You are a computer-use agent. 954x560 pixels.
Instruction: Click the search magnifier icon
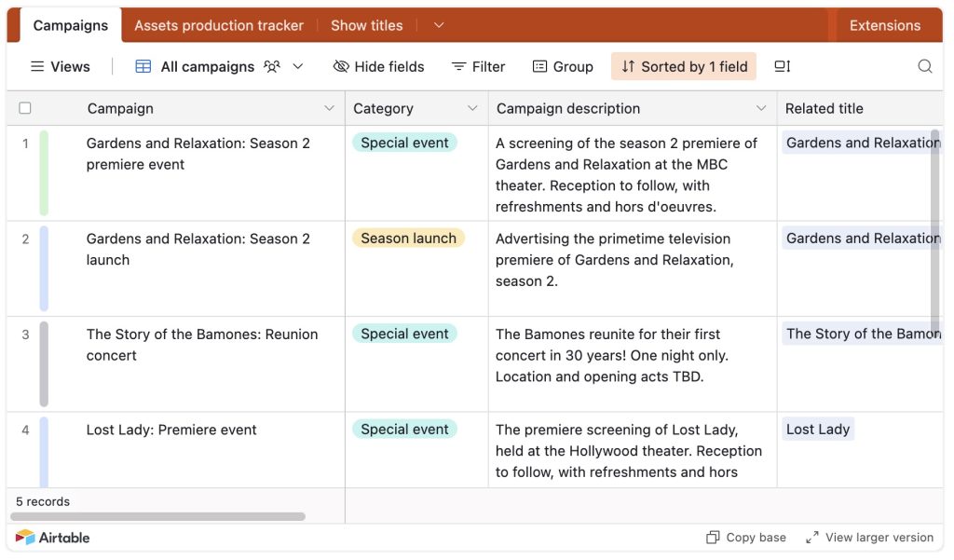tap(924, 66)
